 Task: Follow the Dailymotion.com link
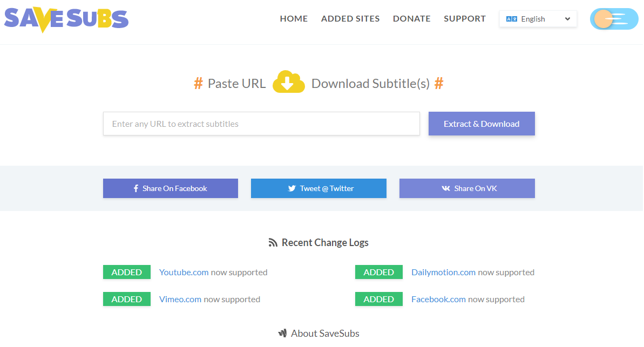[443, 272]
